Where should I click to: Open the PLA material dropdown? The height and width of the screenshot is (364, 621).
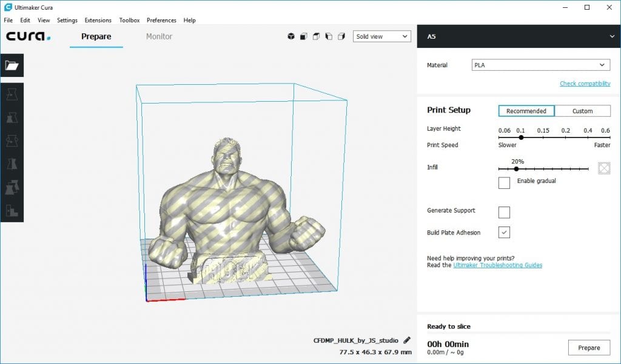(541, 65)
